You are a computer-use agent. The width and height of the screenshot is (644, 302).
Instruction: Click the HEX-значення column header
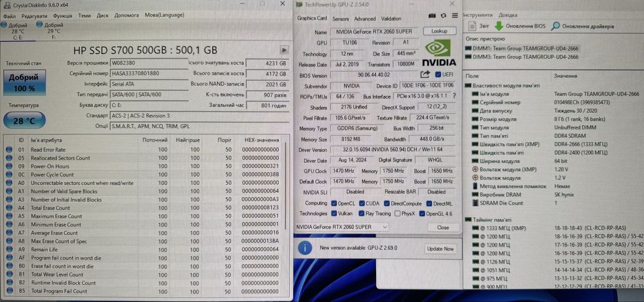pyautogui.click(x=261, y=140)
